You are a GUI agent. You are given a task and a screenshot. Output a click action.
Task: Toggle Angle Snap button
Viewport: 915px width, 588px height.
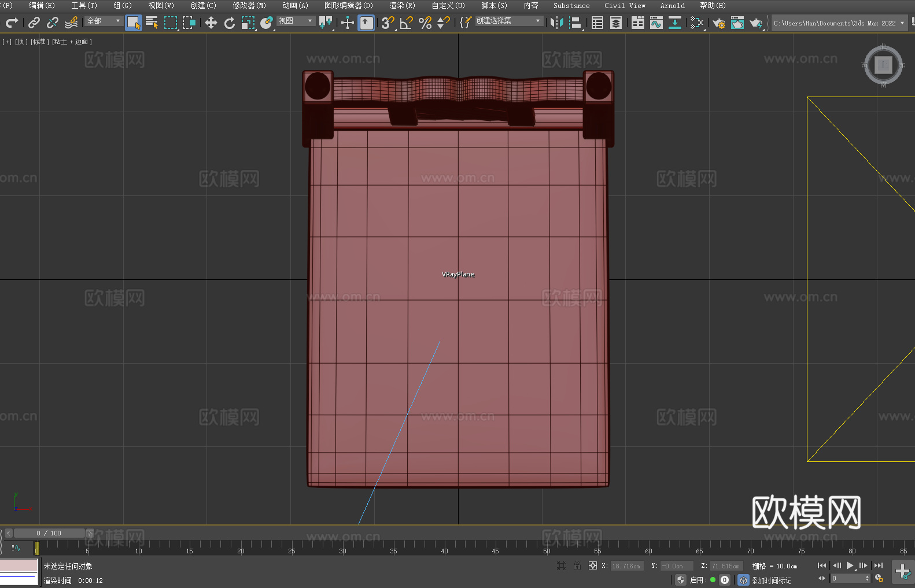pyautogui.click(x=407, y=23)
